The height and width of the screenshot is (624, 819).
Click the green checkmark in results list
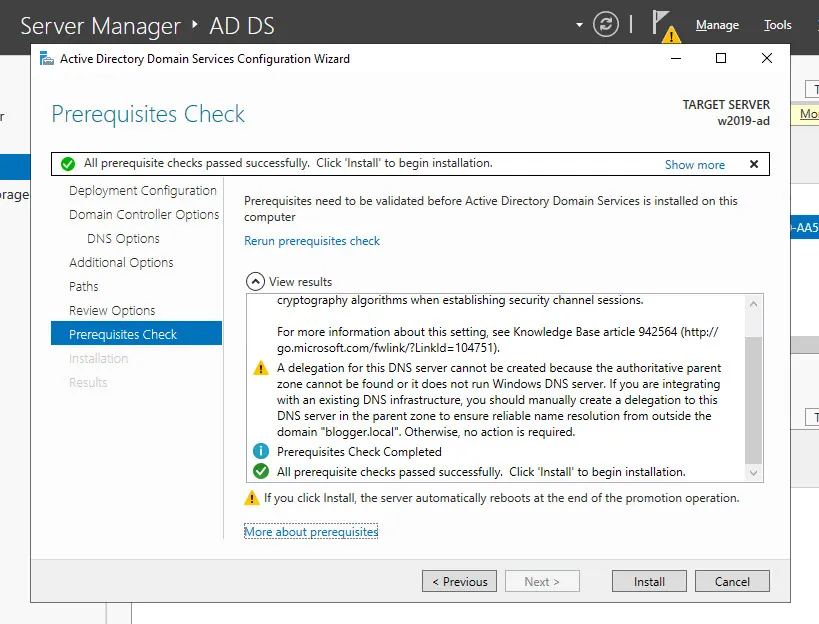pos(260,472)
